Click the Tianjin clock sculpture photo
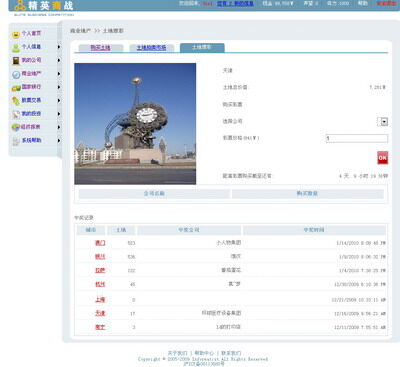400x367 pixels. pos(135,124)
